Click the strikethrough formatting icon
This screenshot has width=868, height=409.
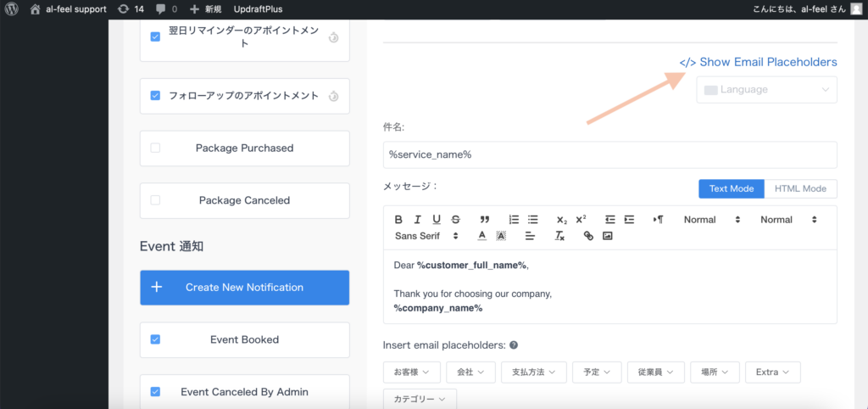[x=455, y=220]
